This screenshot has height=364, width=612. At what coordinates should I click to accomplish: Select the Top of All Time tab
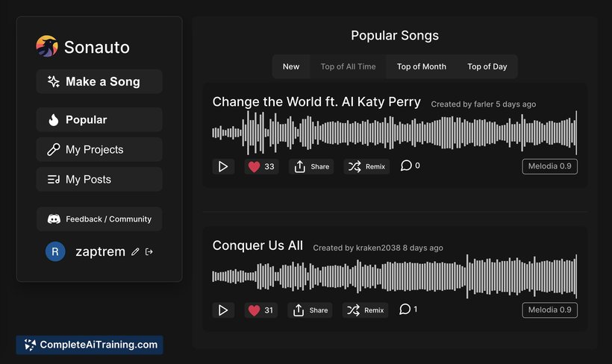348,66
